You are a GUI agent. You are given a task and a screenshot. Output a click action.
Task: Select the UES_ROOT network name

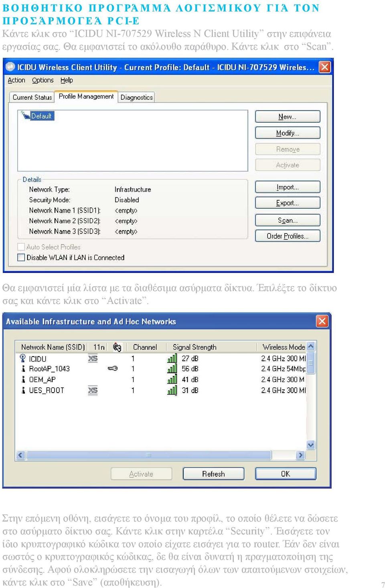47,390
